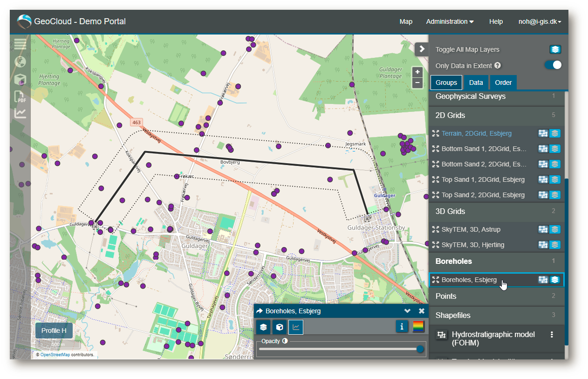Zoom to extent of Top Sand 1 grid

(436, 179)
